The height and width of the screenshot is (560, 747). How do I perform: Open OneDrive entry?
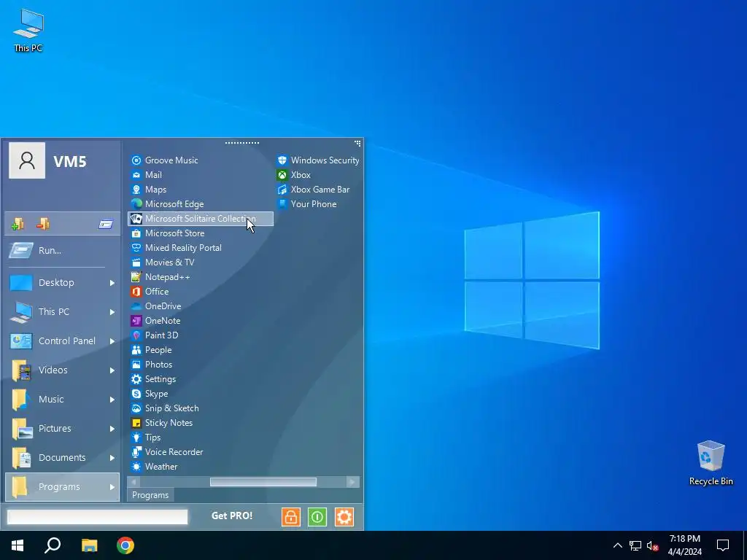[x=156, y=306]
